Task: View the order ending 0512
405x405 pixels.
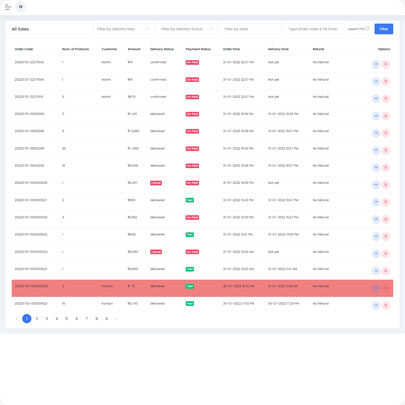Action: (376, 305)
